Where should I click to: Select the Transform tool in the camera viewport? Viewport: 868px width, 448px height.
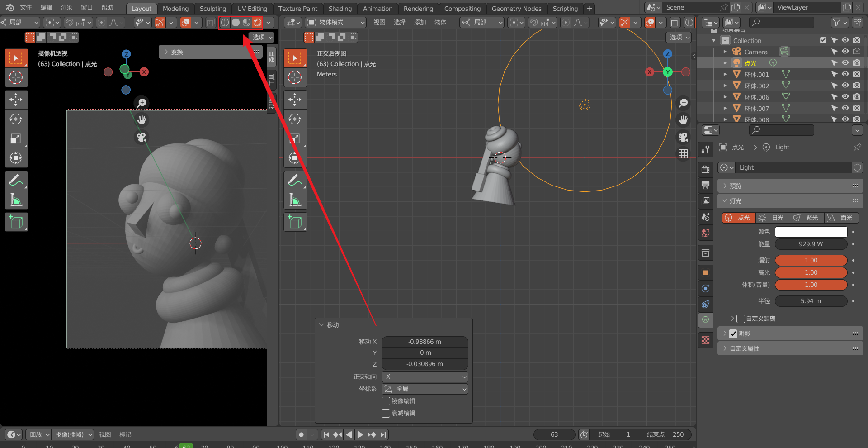click(x=16, y=158)
